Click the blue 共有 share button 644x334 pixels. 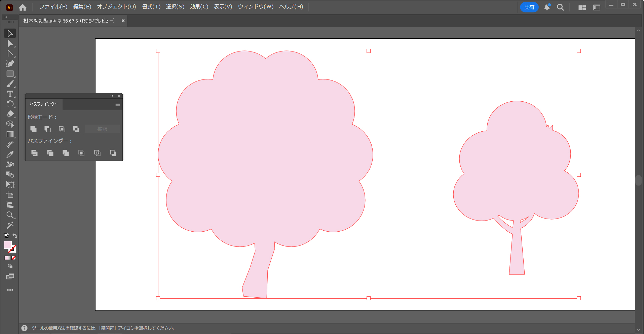tap(529, 7)
